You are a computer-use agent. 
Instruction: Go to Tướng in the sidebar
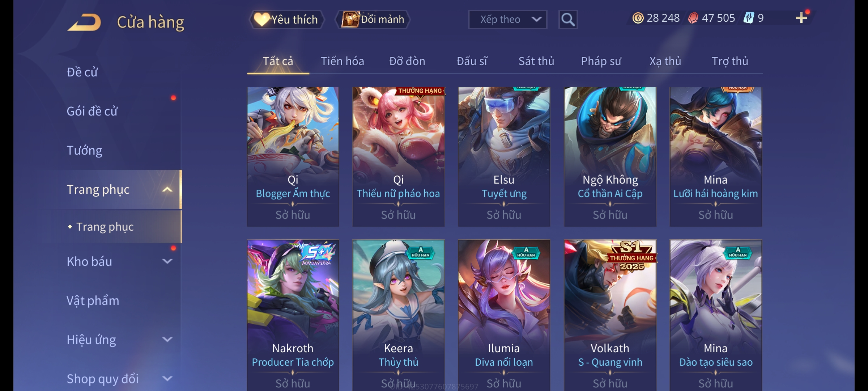tap(84, 150)
